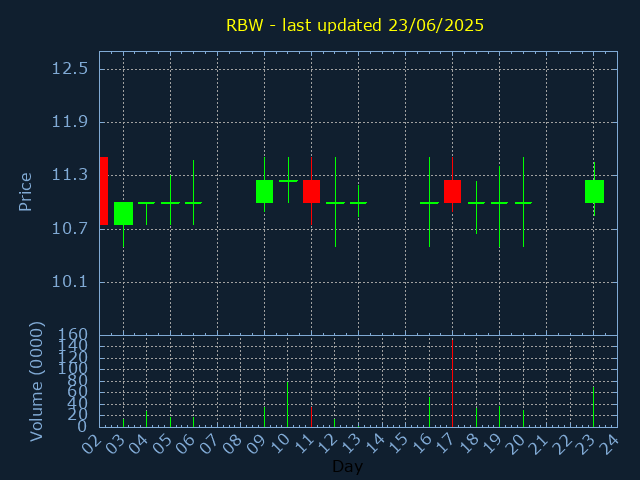The height and width of the screenshot is (480, 640).
Task: Click the red volume bar on day 11
Action: click(311, 417)
